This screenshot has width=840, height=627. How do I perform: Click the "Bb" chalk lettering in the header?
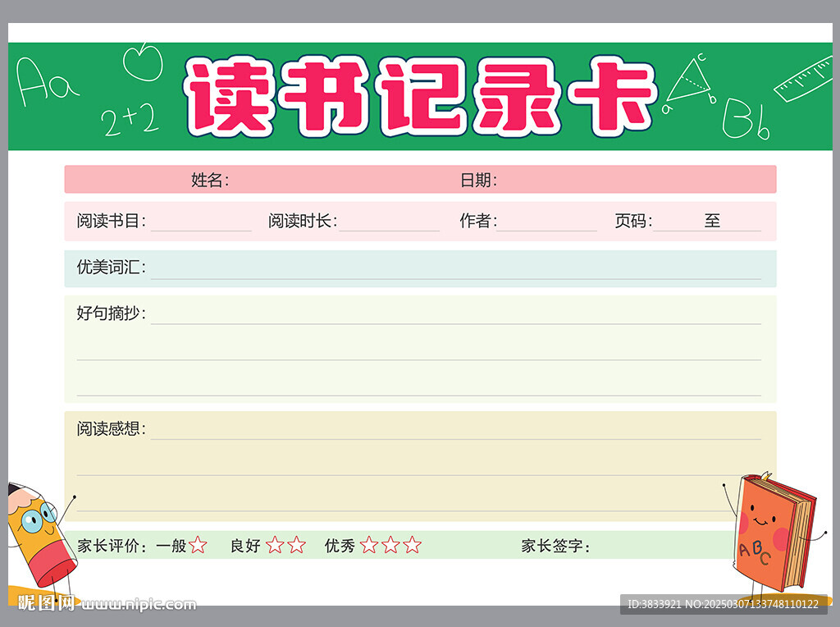pos(745,121)
